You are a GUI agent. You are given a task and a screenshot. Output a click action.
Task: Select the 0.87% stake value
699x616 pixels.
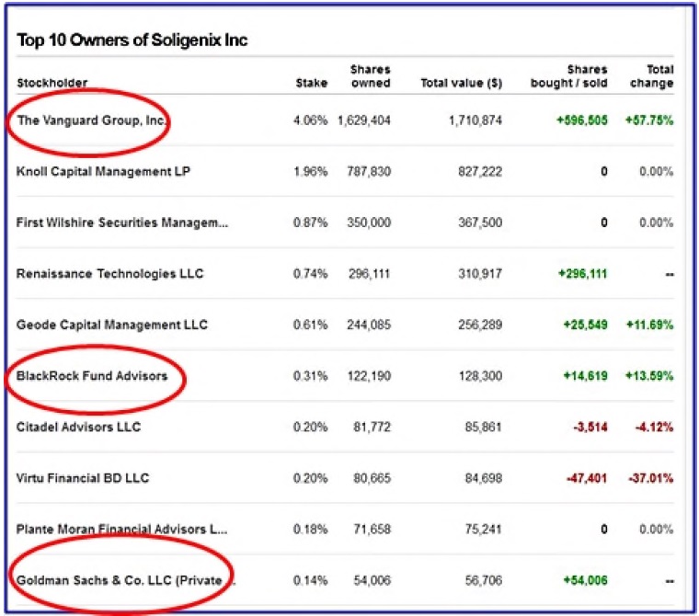coord(310,222)
